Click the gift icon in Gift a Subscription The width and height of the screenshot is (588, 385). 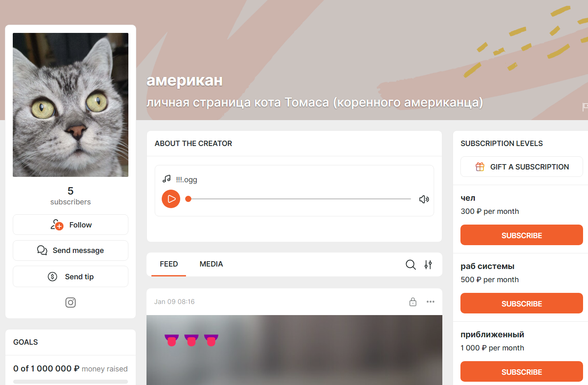480,167
